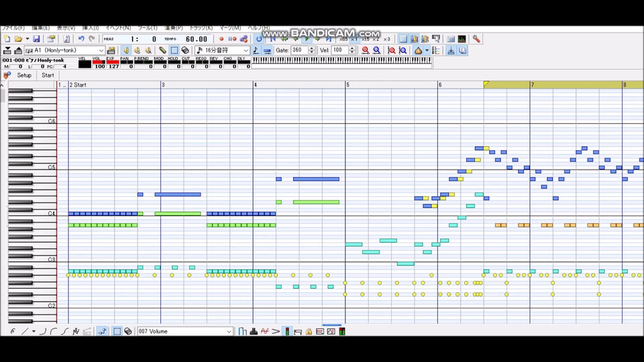This screenshot has width=644, height=362.
Task: Open the 挿入(I) menu
Action: click(x=91, y=27)
